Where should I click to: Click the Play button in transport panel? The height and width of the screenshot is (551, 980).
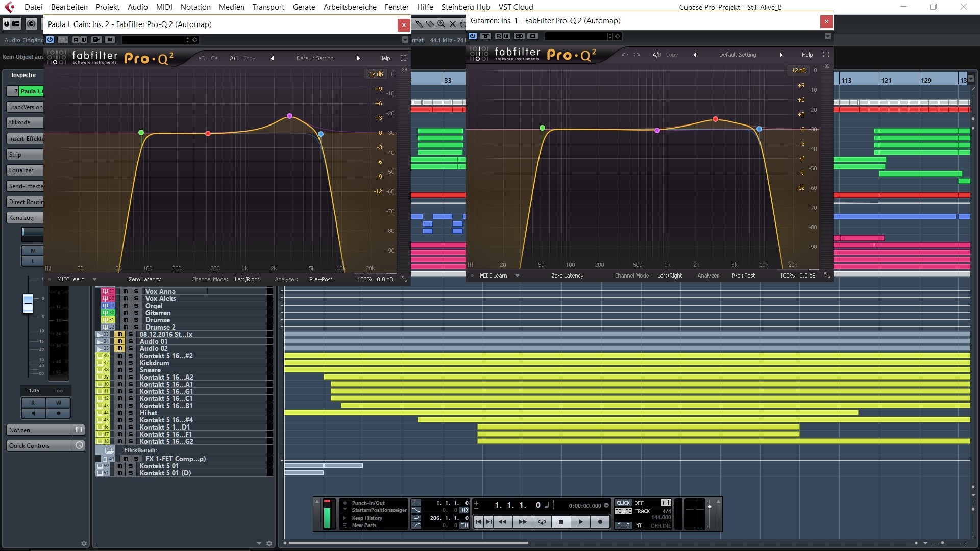coord(580,522)
